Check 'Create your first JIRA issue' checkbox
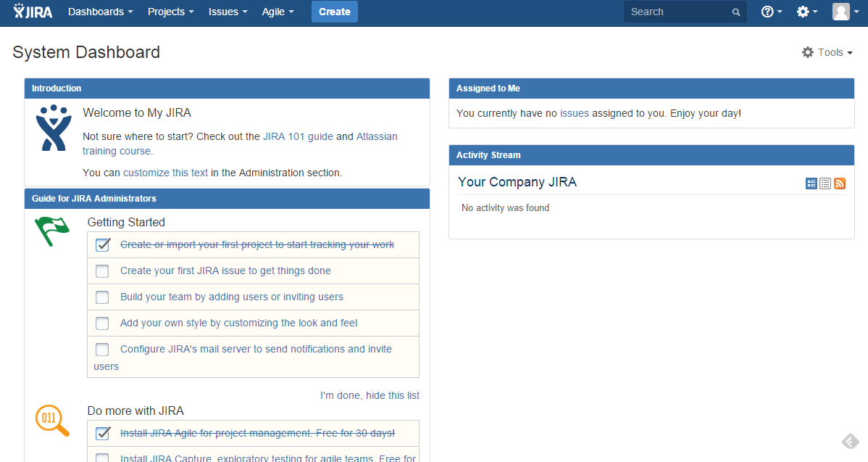Viewport: 868px width, 462px height. pos(102,271)
